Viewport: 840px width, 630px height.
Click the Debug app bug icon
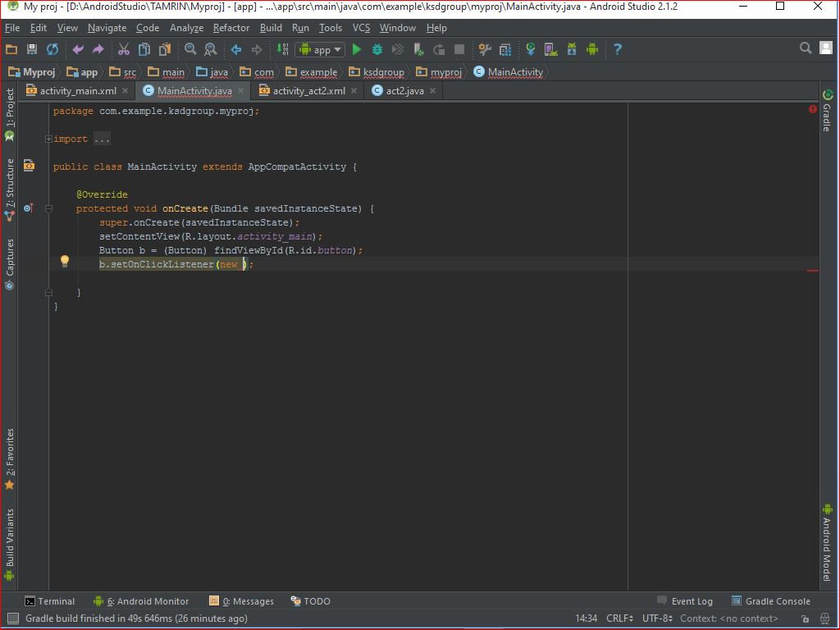[x=377, y=49]
